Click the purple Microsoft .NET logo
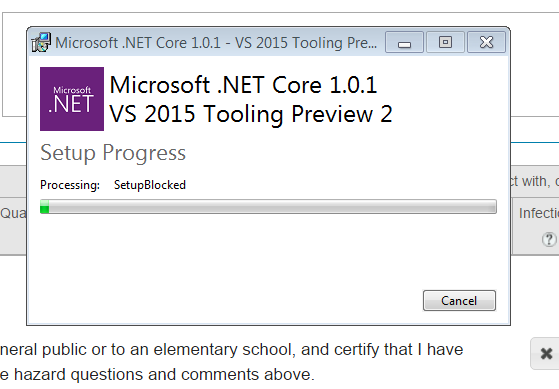This screenshot has height=389, width=559. coord(72,99)
